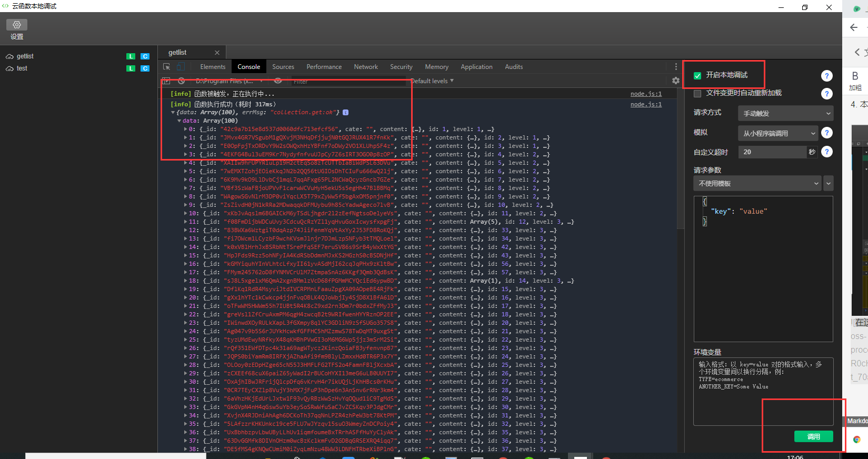The image size is (868, 459).
Task: Edit the 自定义超时 value field
Action: click(x=773, y=152)
